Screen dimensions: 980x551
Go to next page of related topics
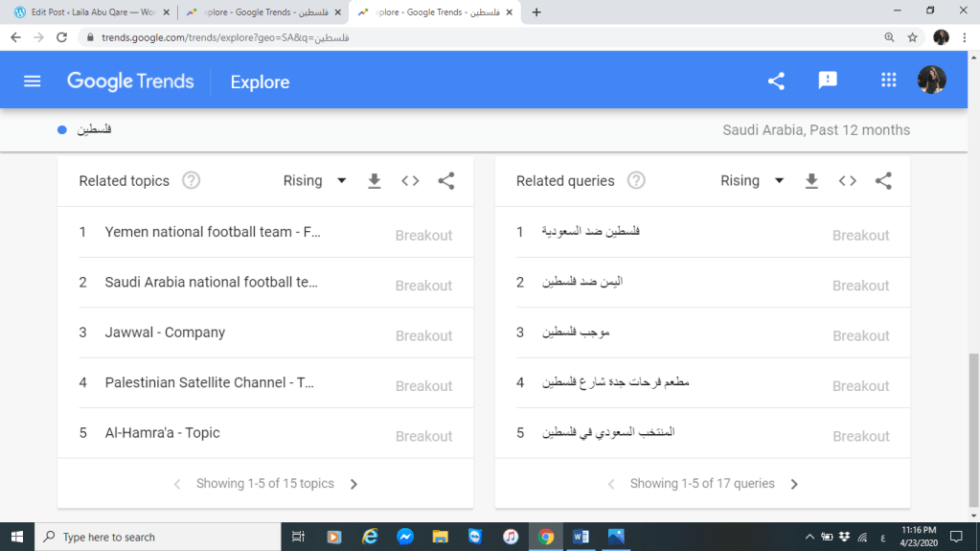353,484
